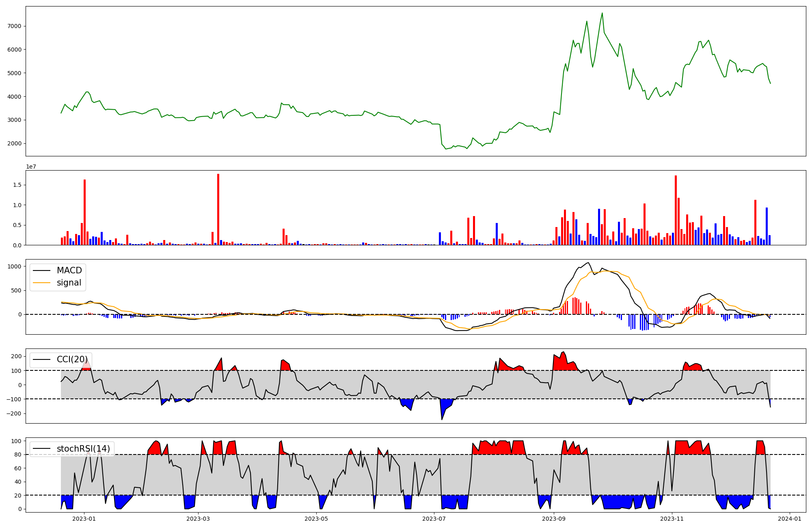Click the 2023-07 x-axis date label
This screenshot has width=812, height=528.
coord(434,519)
